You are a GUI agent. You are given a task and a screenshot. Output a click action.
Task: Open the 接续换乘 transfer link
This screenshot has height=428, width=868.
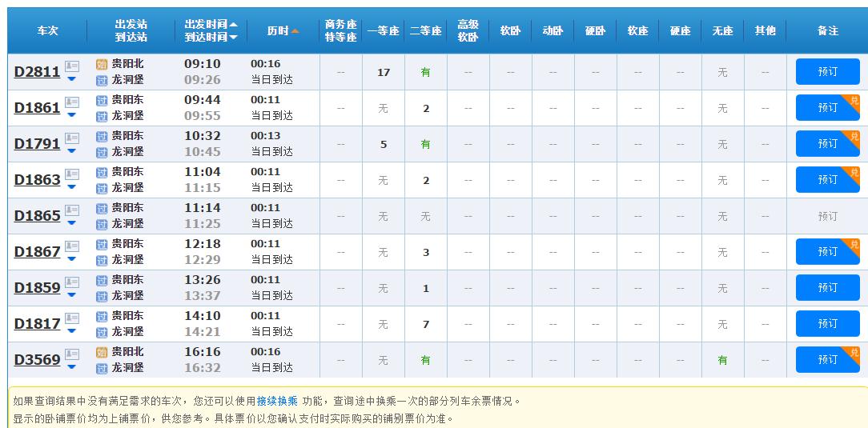click(277, 402)
